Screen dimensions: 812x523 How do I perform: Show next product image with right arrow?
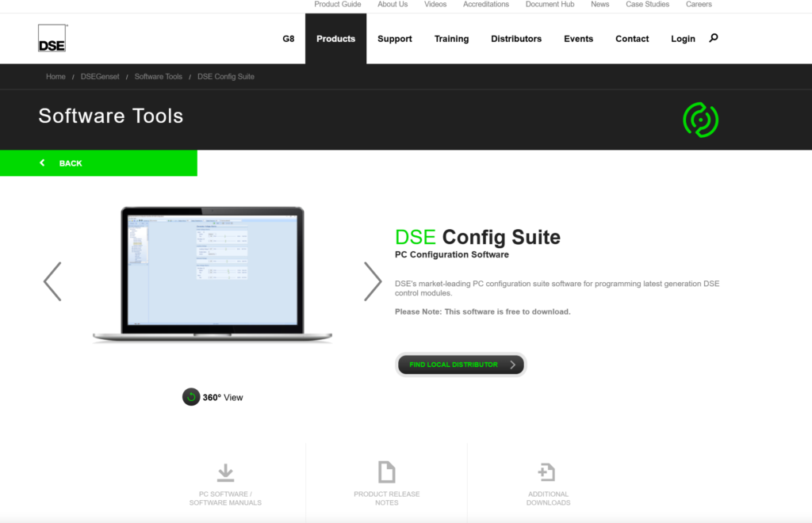click(x=373, y=281)
